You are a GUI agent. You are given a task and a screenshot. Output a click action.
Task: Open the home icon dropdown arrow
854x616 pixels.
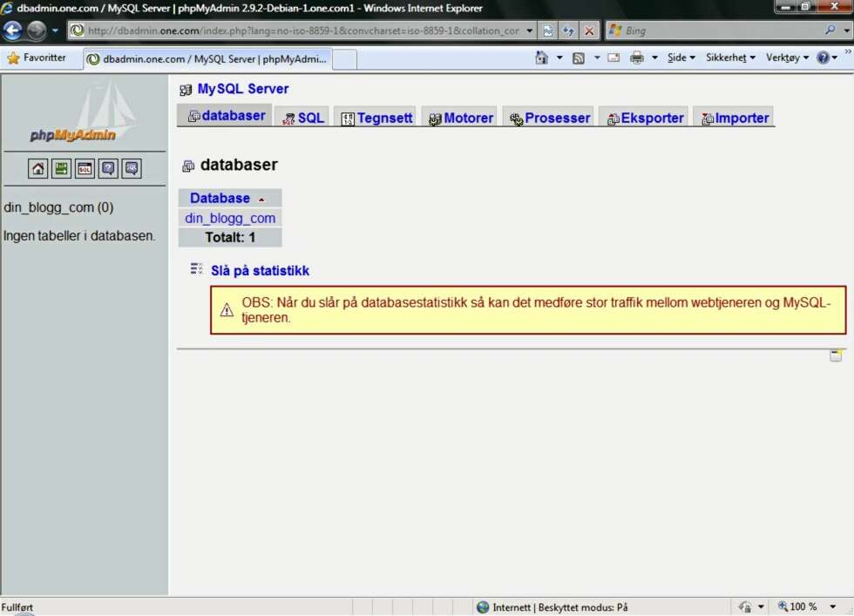point(559,58)
